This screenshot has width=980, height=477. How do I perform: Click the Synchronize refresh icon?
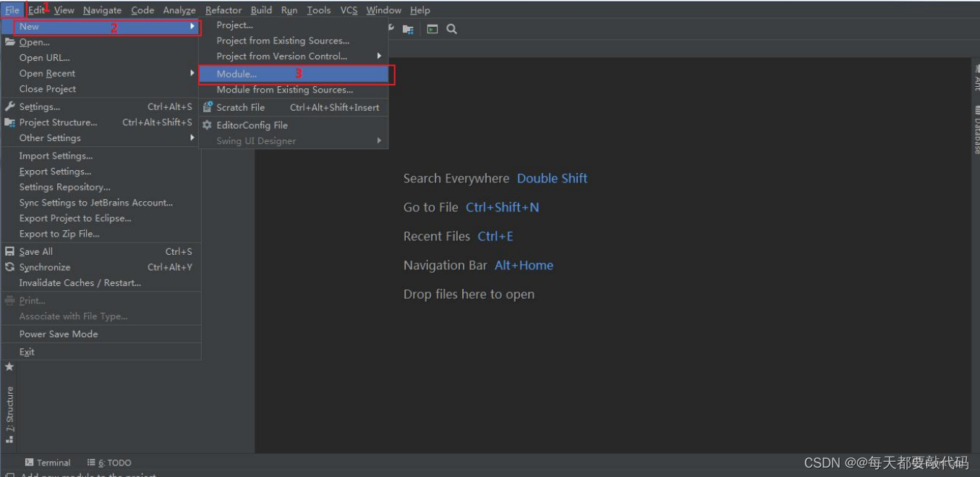click(x=10, y=267)
